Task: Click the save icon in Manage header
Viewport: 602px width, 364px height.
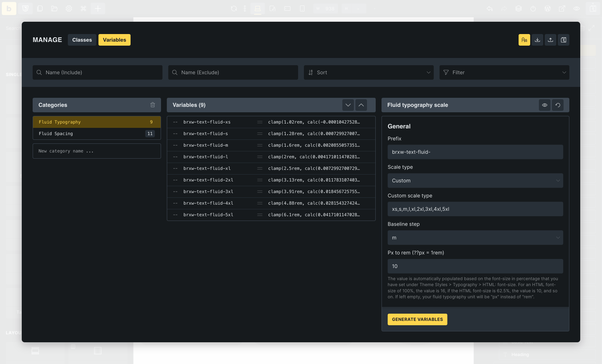Action: (x=564, y=40)
